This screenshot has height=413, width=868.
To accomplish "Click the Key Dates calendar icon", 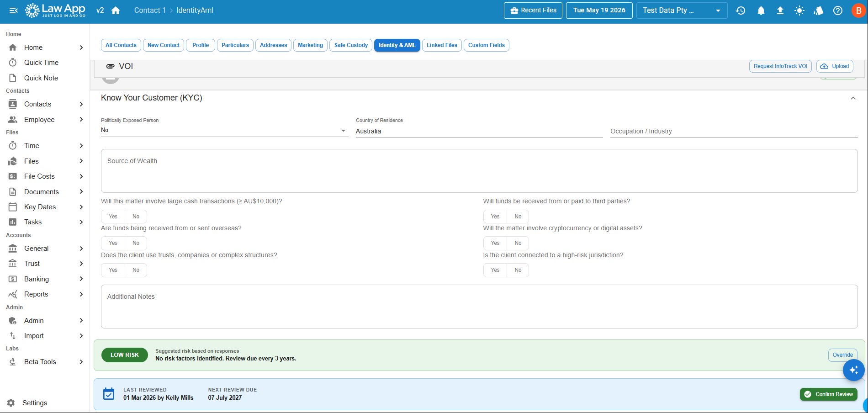I will [x=13, y=207].
